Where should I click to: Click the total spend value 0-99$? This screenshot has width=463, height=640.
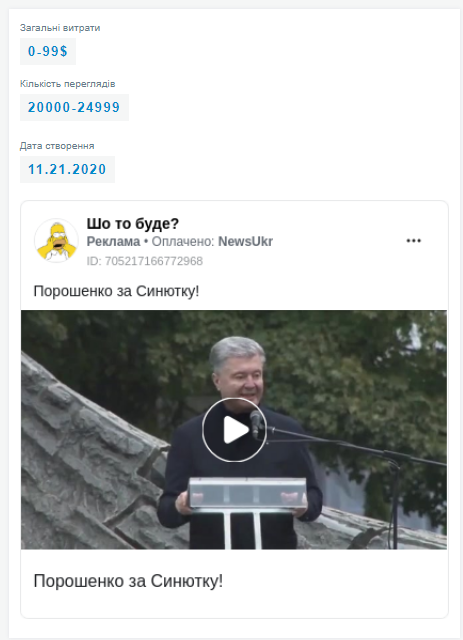48,51
